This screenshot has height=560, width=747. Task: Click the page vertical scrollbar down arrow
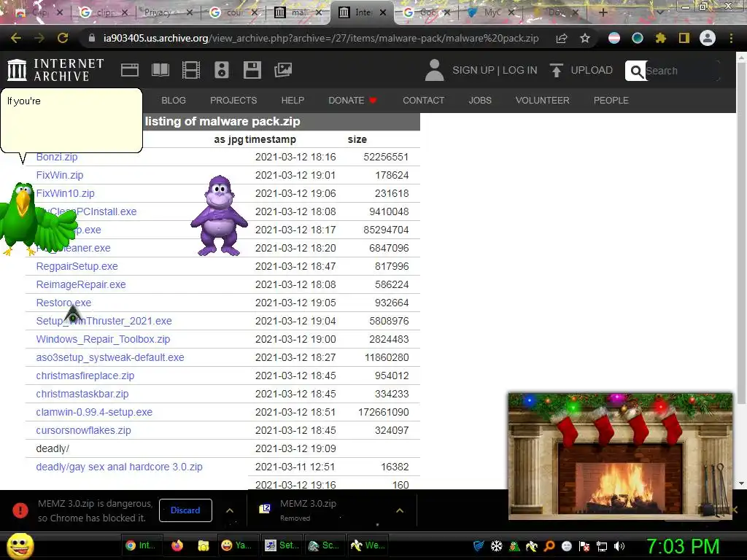pyautogui.click(x=741, y=483)
